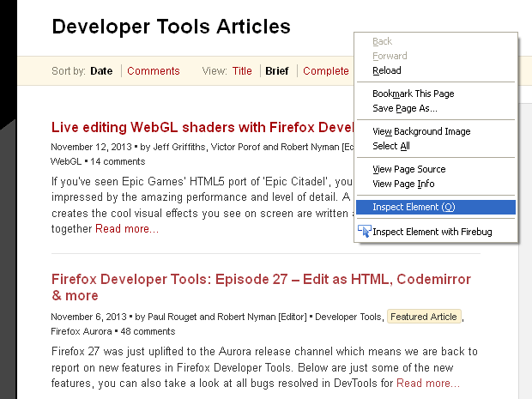The width and height of the screenshot is (532, 399).
Task: Open Live editing WebGL shaders article title
Action: tap(203, 127)
